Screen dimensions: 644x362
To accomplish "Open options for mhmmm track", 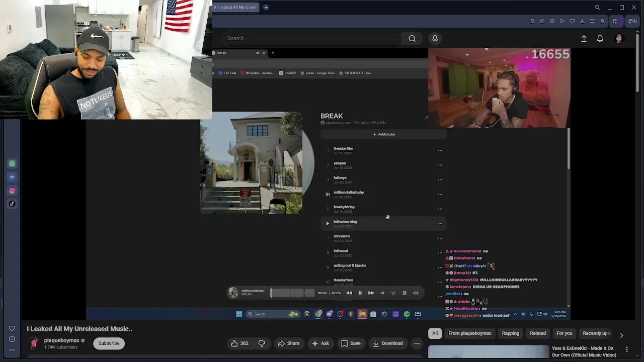I will coord(440,238).
